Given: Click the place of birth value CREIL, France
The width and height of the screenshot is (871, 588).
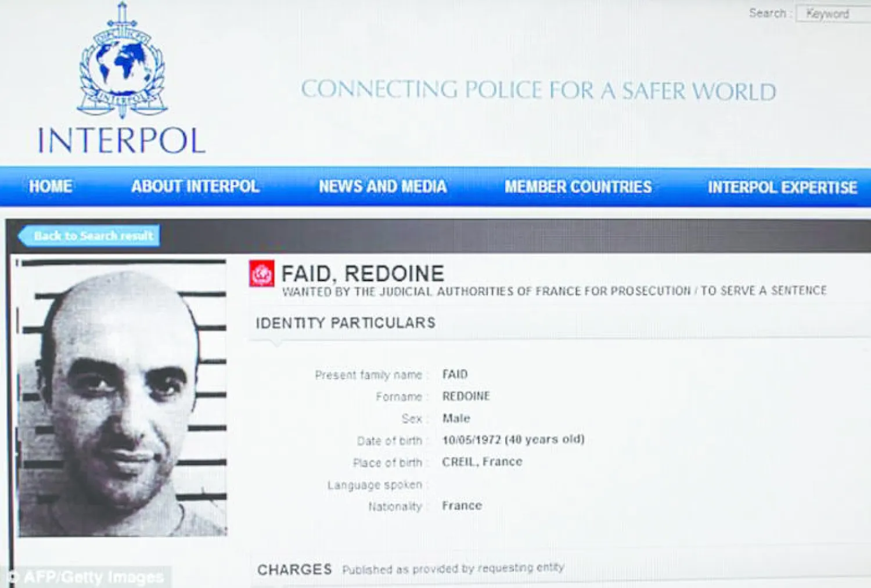Looking at the screenshot, I should coord(482,462).
